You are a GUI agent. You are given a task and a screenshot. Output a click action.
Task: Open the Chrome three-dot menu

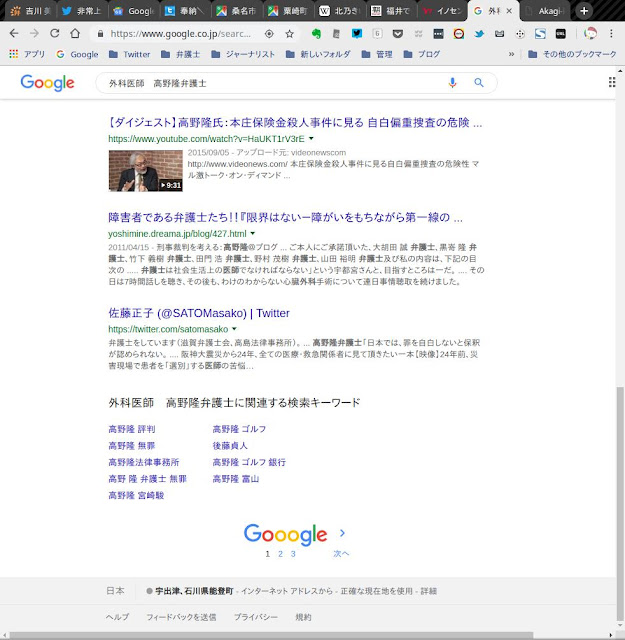tap(611, 34)
